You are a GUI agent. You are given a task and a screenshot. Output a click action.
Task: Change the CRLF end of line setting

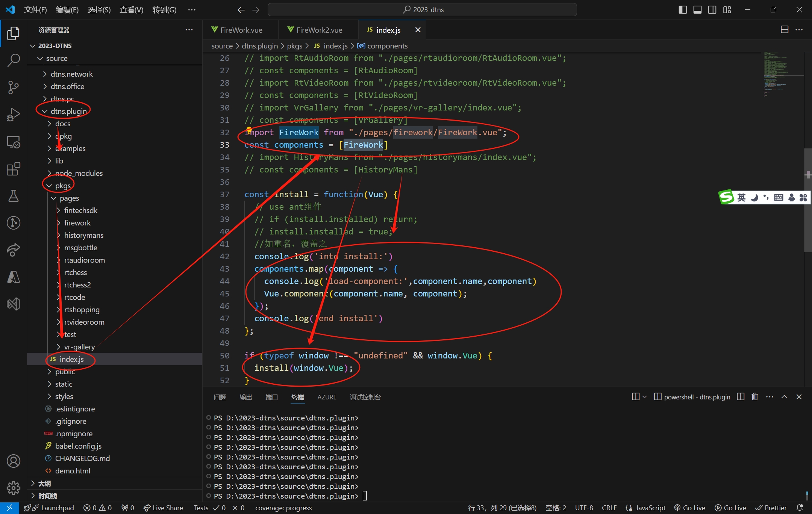pos(609,508)
